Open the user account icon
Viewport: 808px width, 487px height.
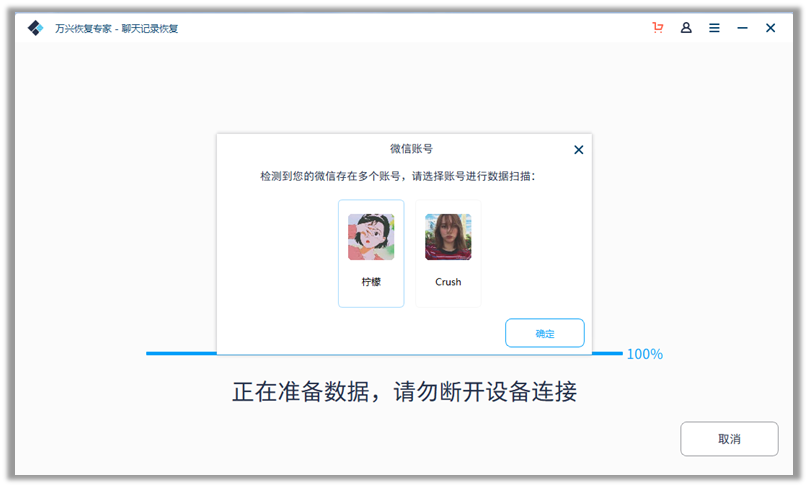click(x=686, y=28)
